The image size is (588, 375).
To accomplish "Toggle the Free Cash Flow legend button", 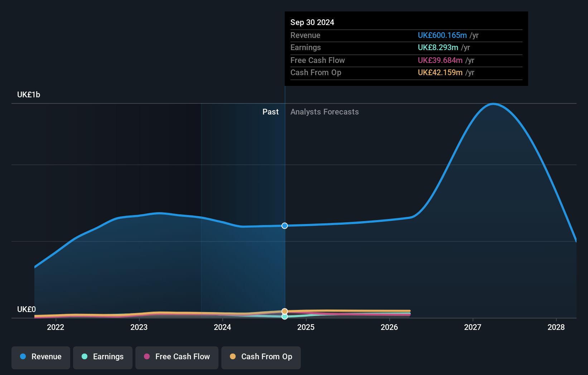I will pos(177,357).
